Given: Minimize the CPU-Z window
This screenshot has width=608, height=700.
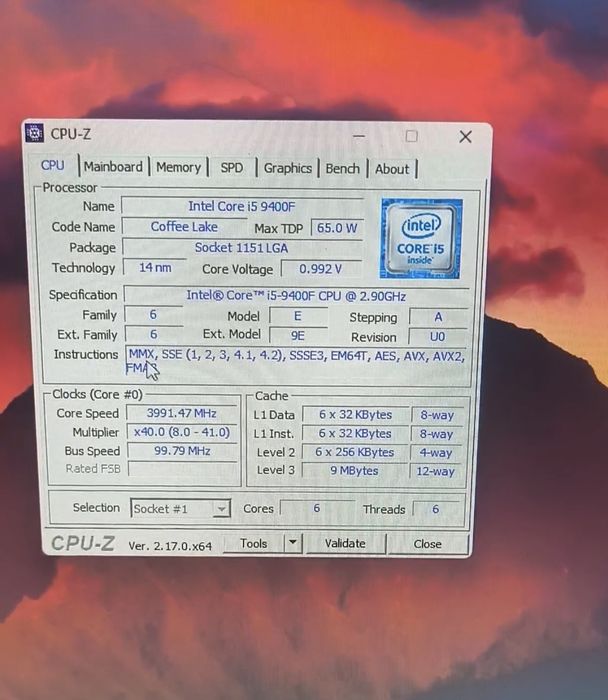Looking at the screenshot, I should click(359, 136).
